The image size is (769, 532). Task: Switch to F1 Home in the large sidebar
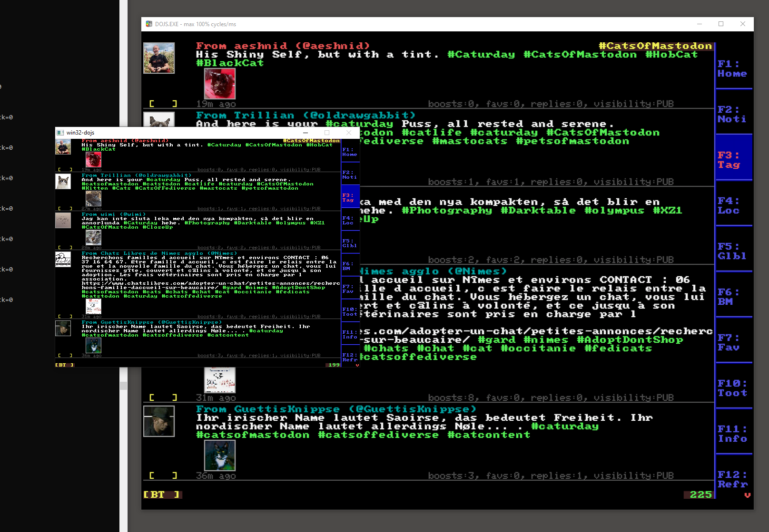point(732,68)
